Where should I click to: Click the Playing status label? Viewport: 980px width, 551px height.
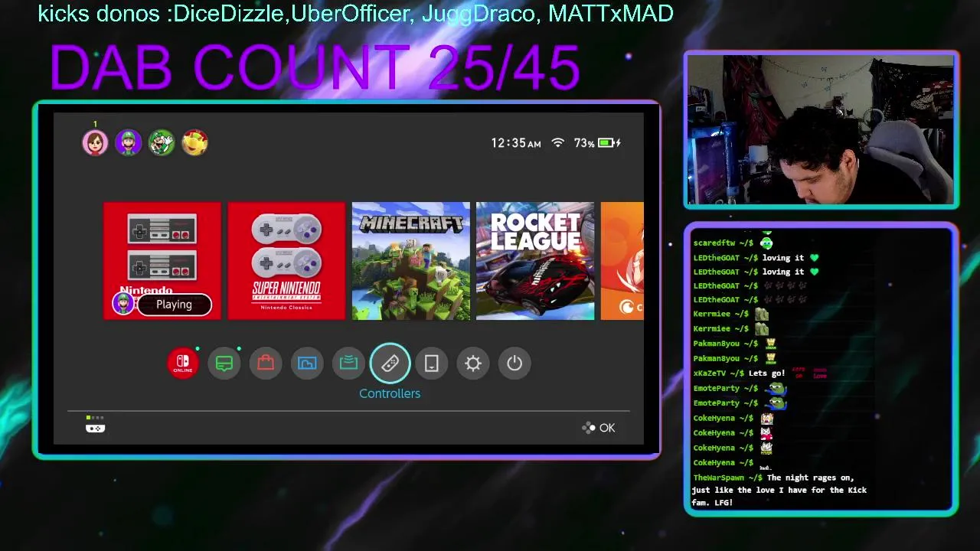pyautogui.click(x=174, y=305)
